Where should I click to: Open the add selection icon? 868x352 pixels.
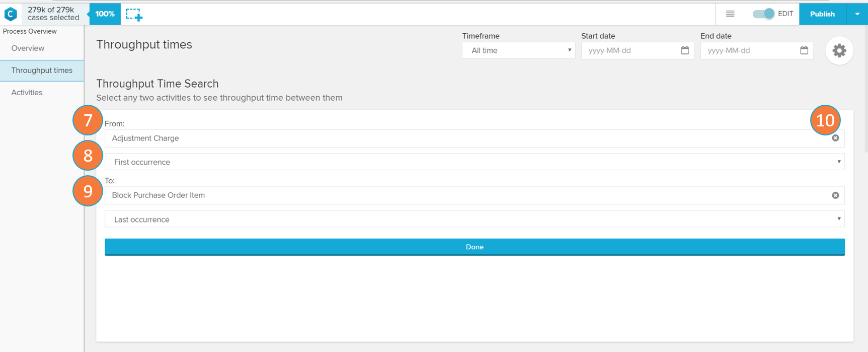pyautogui.click(x=134, y=15)
